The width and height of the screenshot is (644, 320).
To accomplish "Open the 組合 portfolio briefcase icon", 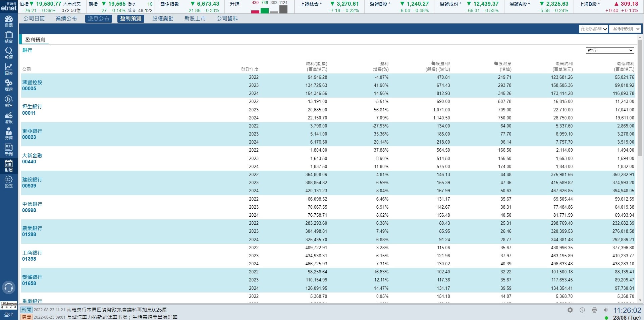I will click(x=9, y=37).
